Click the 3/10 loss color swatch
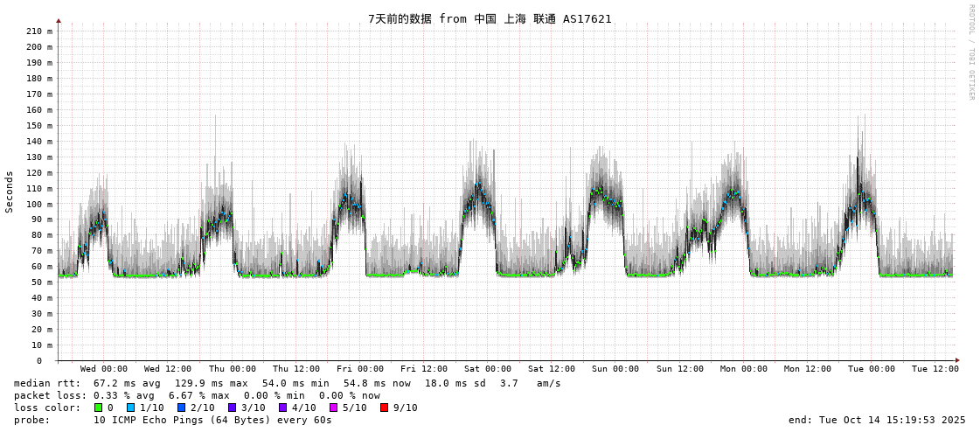Image resolution: width=980 pixels, height=432 pixels. (x=233, y=408)
